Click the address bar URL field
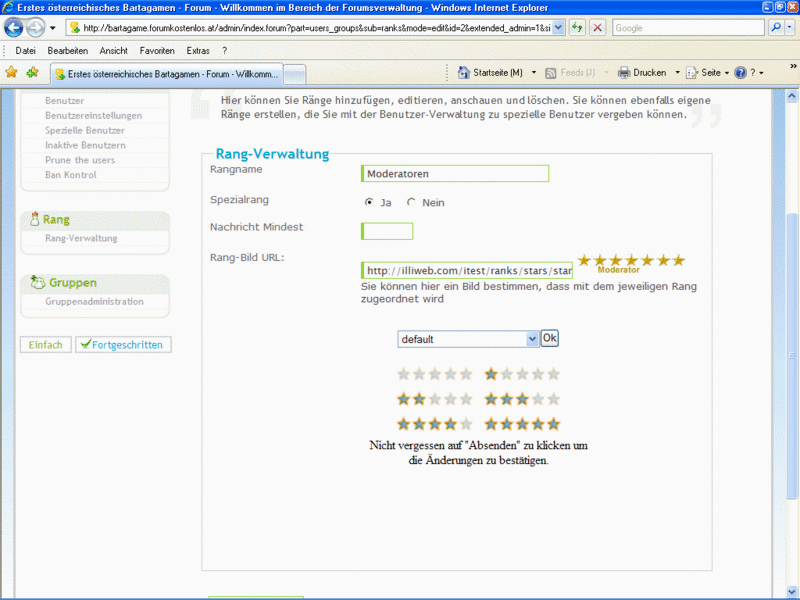Image resolution: width=800 pixels, height=600 pixels. (310, 28)
